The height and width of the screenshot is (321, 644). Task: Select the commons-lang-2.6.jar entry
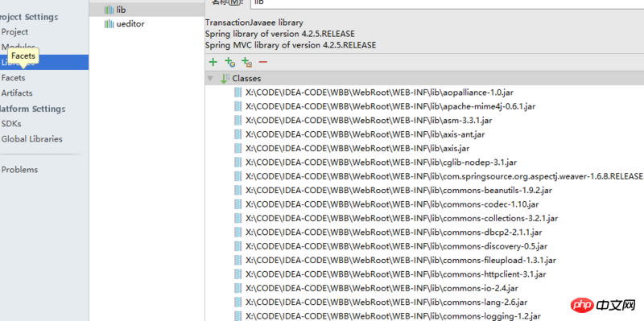(386, 302)
